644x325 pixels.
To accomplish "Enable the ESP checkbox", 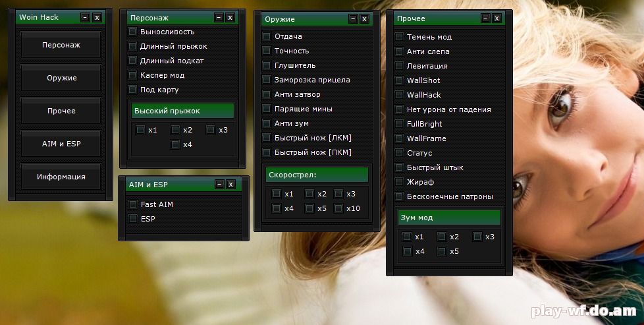I will click(132, 219).
